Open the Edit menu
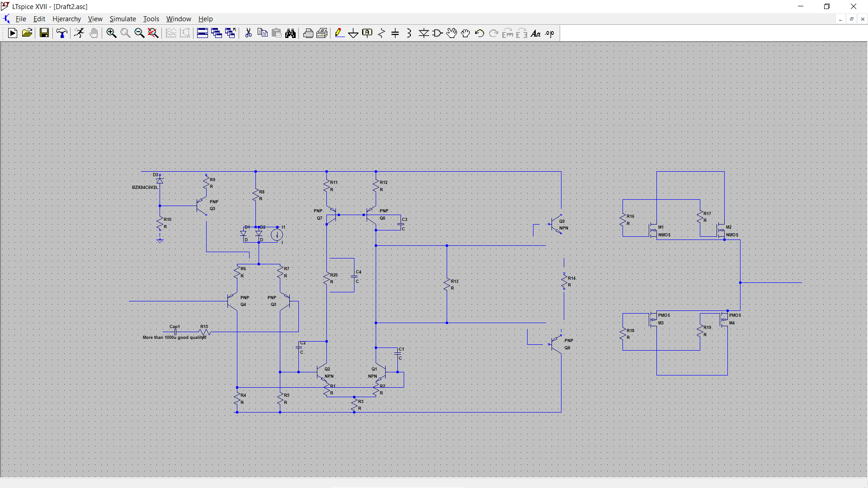 [39, 19]
